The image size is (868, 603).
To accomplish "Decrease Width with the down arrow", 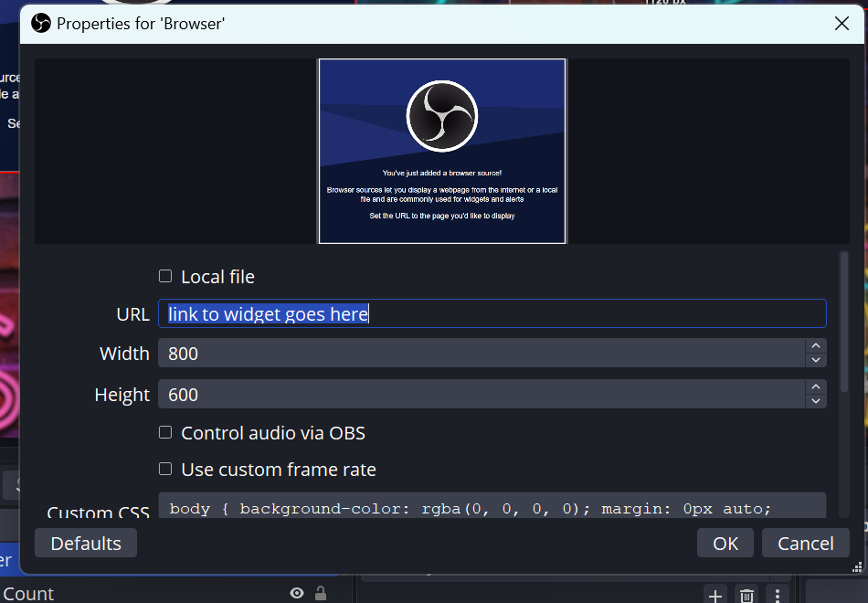I will [x=816, y=360].
